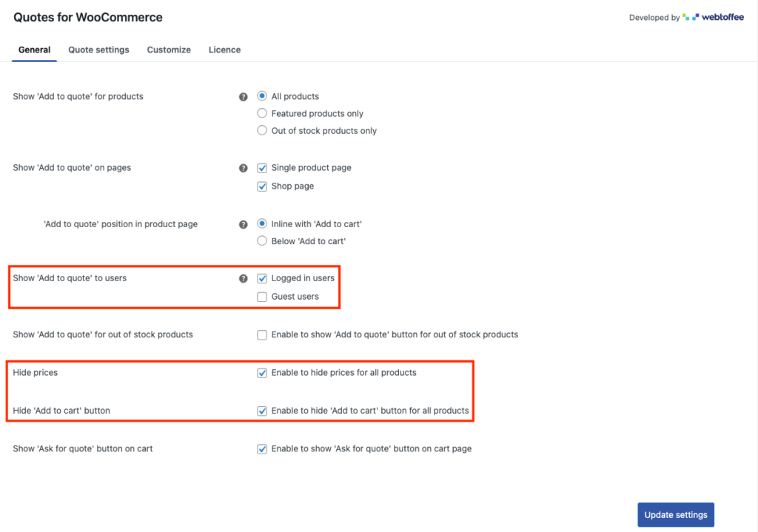Choose 'Out of stock products only' option

coord(262,130)
